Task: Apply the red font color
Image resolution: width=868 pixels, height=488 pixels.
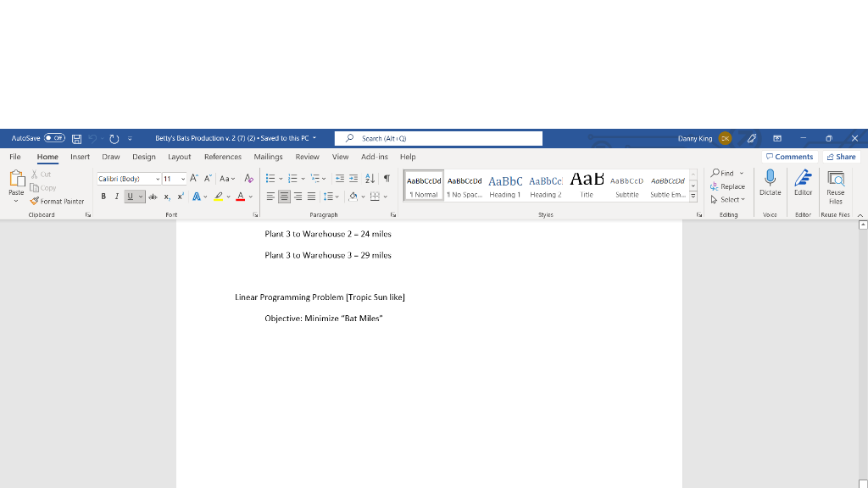Action: pos(240,197)
